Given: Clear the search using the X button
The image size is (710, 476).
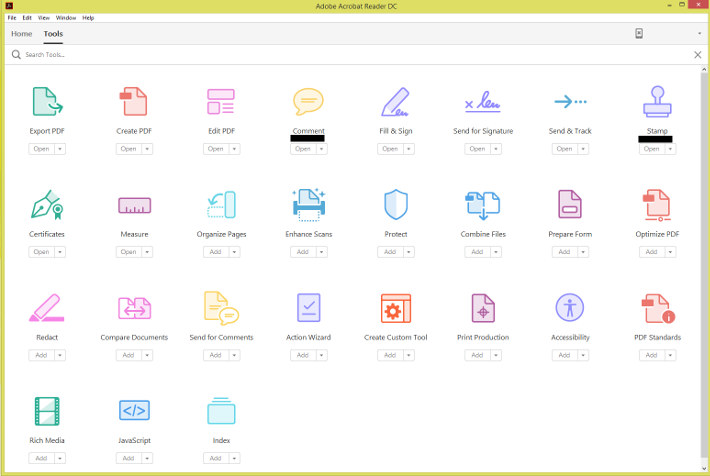Looking at the screenshot, I should tap(697, 55).
